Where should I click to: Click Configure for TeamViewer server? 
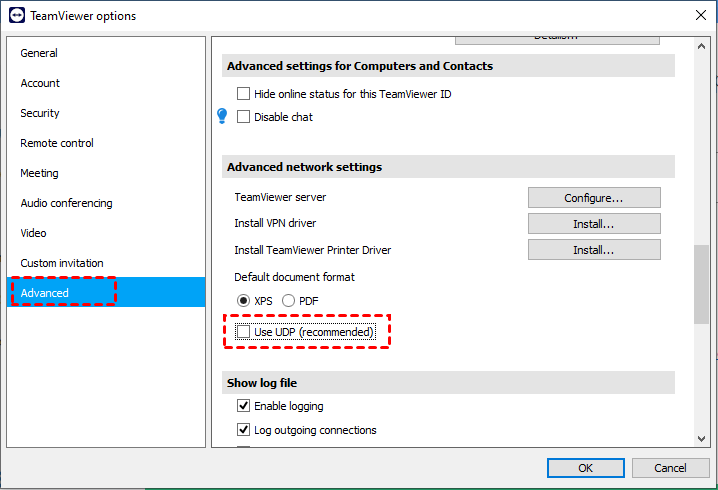click(594, 198)
